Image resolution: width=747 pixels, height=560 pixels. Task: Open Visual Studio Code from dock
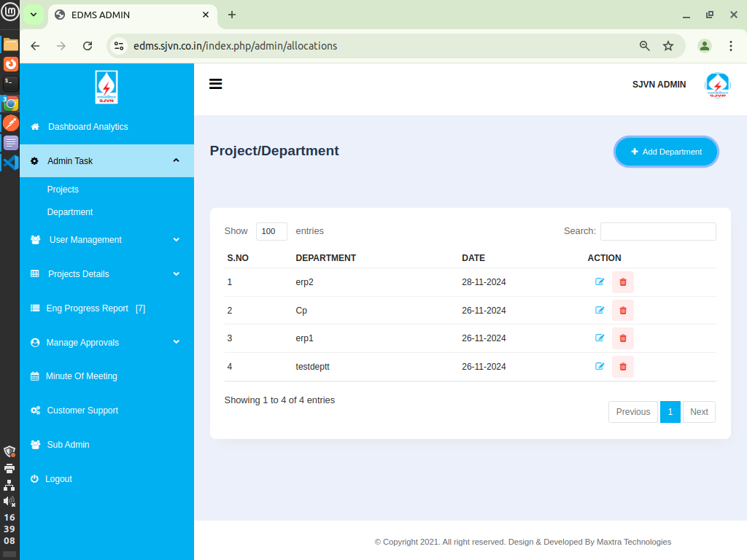point(10,162)
